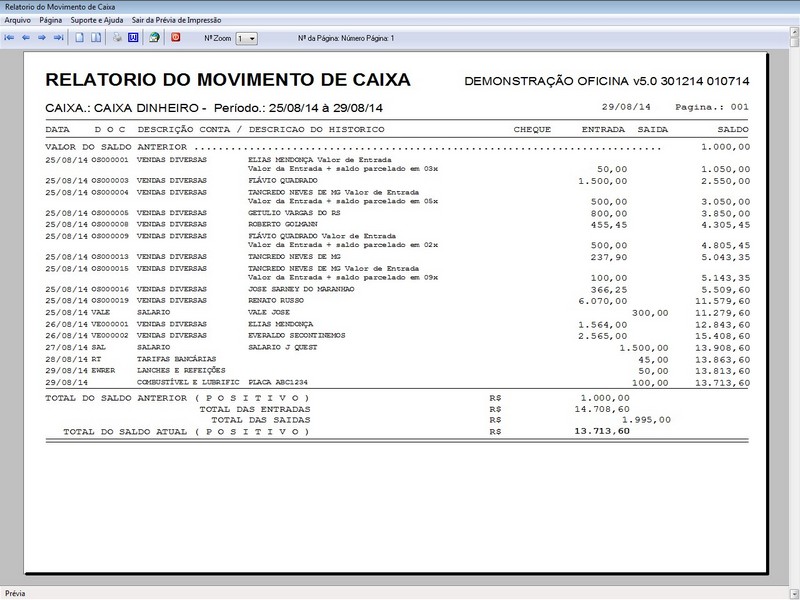The width and height of the screenshot is (800, 600).
Task: Advance to the next page arrow icon
Action: [x=41, y=38]
